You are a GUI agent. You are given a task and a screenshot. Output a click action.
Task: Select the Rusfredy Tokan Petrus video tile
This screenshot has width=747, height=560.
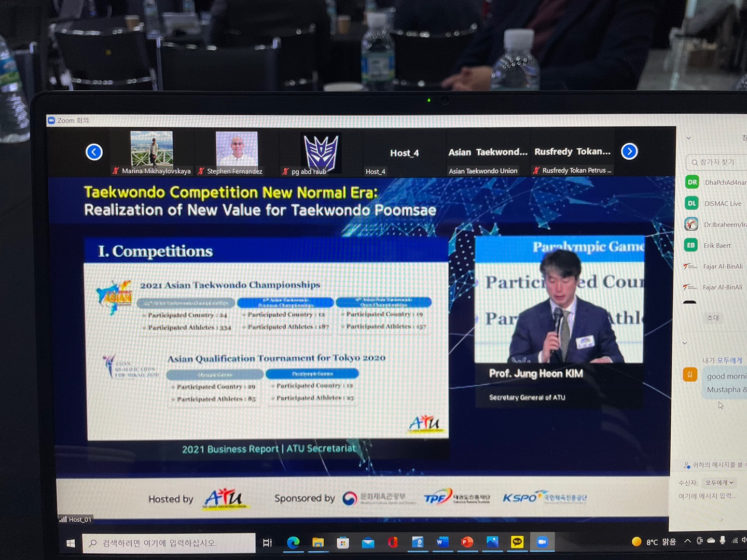(x=573, y=152)
